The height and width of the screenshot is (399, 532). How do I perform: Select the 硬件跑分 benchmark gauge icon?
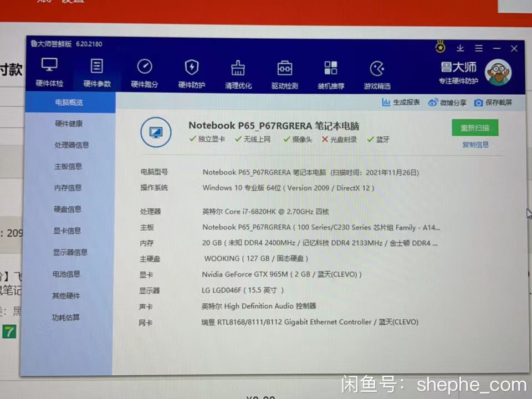tap(145, 67)
